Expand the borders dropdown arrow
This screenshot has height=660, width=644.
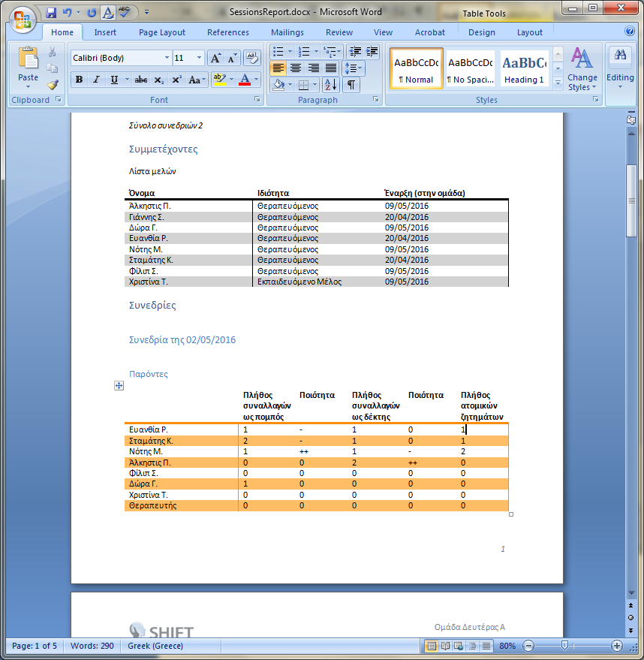[x=315, y=85]
